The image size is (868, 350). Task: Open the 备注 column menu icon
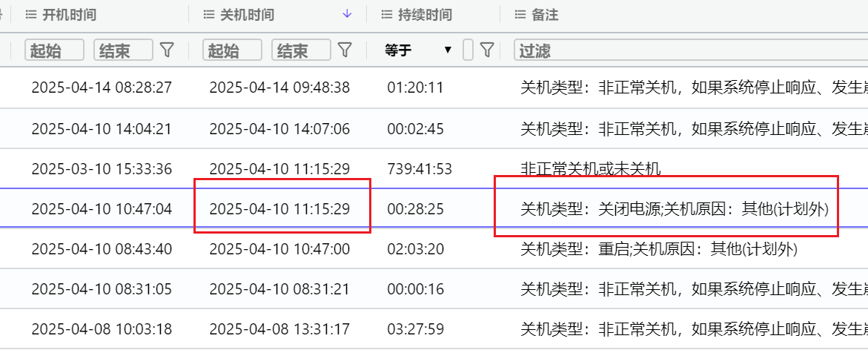520,15
